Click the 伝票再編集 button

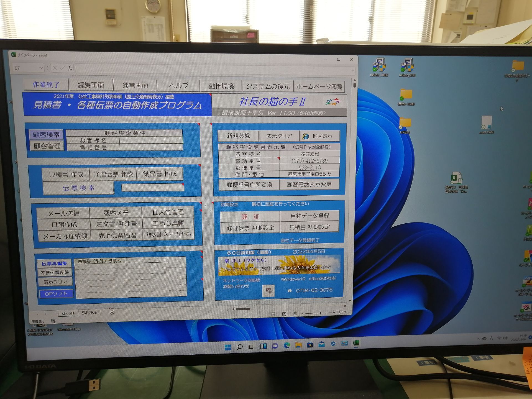coord(54,264)
